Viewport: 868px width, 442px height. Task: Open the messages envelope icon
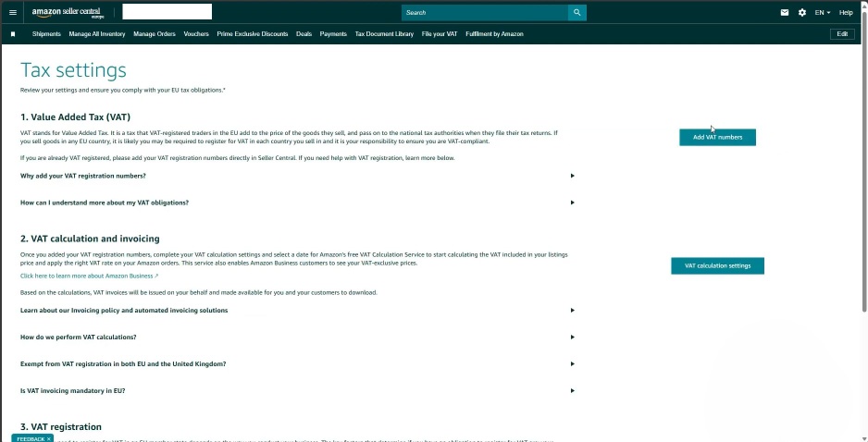point(785,12)
